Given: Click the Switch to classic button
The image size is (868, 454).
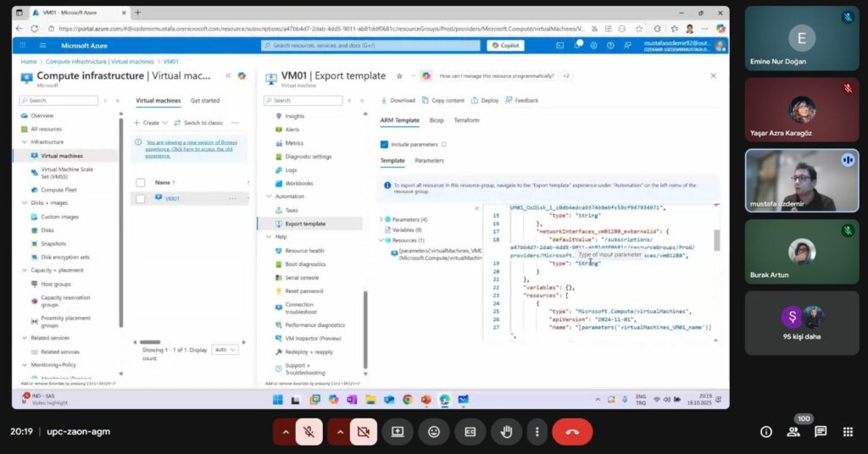Looking at the screenshot, I should [x=199, y=123].
